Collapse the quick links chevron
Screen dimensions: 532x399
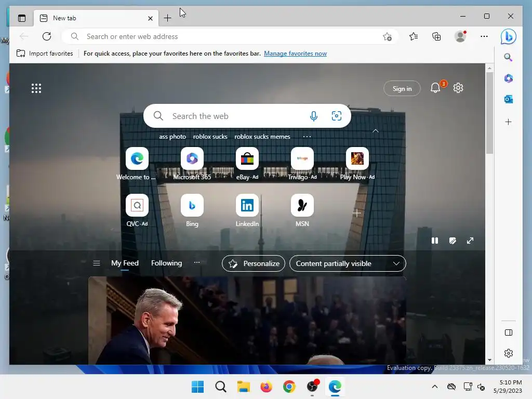click(376, 131)
